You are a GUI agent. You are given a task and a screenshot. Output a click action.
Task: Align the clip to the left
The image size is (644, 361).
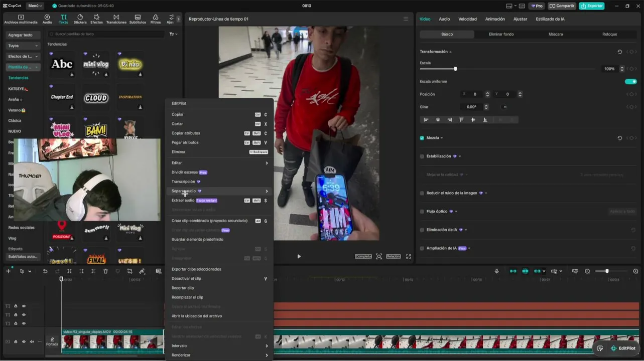pyautogui.click(x=426, y=120)
